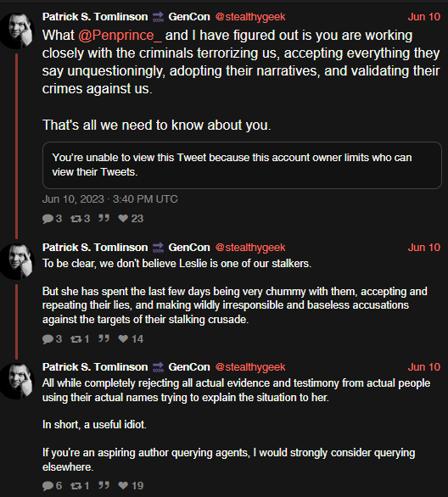Image resolution: width=448 pixels, height=497 pixels.
Task: Click the quote icon on the first tweet
Action: click(104, 218)
